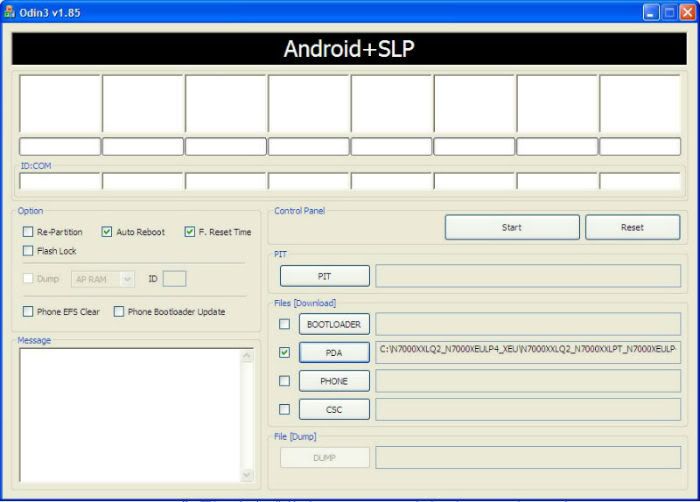
Task: Click the Start button
Action: 512,227
